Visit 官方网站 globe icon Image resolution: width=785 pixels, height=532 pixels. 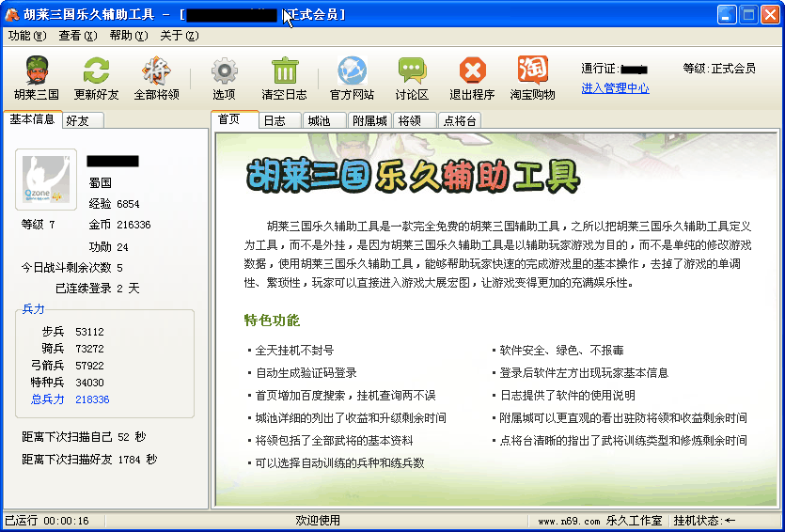point(352,78)
